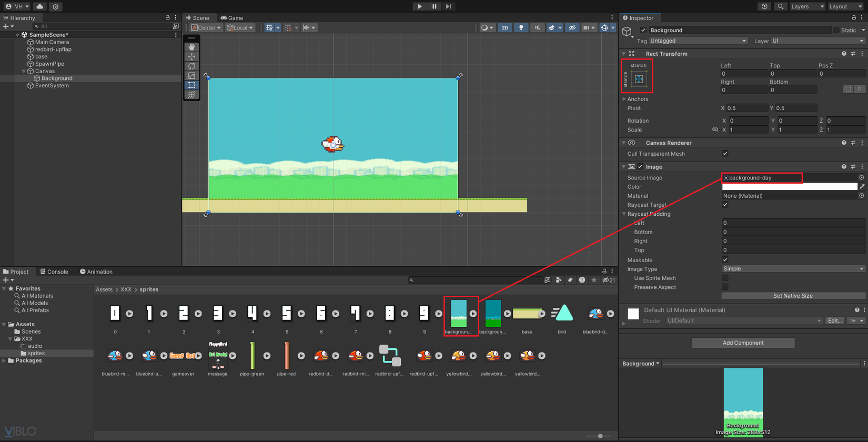868x442 pixels.
Task: Switch to the Game tab
Action: (232, 18)
